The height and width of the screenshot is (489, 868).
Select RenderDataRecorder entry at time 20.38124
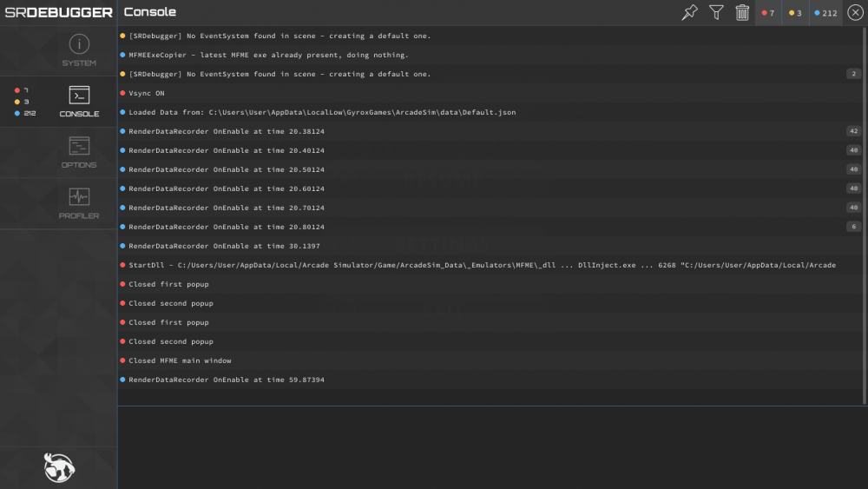click(x=489, y=131)
